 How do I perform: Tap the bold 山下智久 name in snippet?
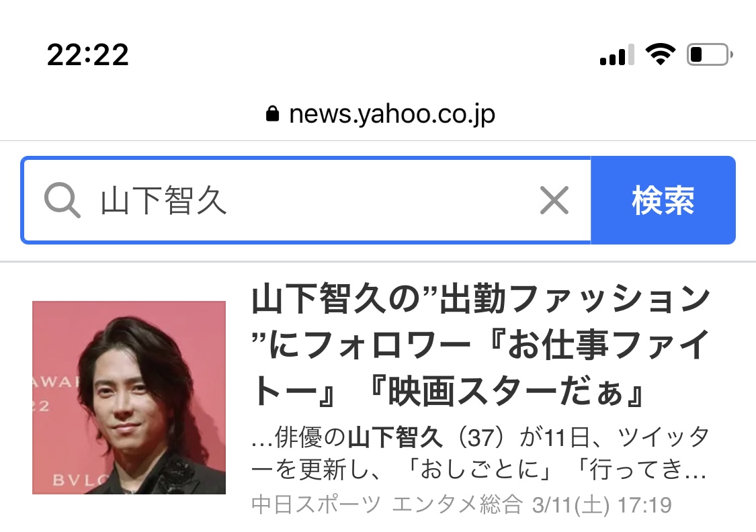[x=395, y=437]
